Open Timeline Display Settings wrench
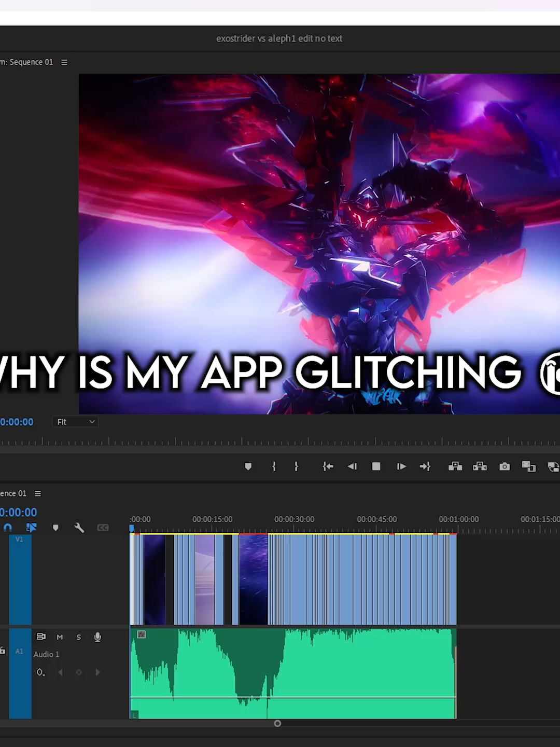The height and width of the screenshot is (747, 560). [79, 528]
